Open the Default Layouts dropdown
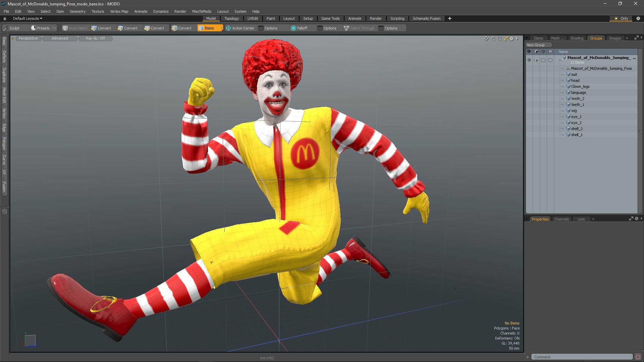Viewport: 644px width, 362px height. [x=28, y=18]
